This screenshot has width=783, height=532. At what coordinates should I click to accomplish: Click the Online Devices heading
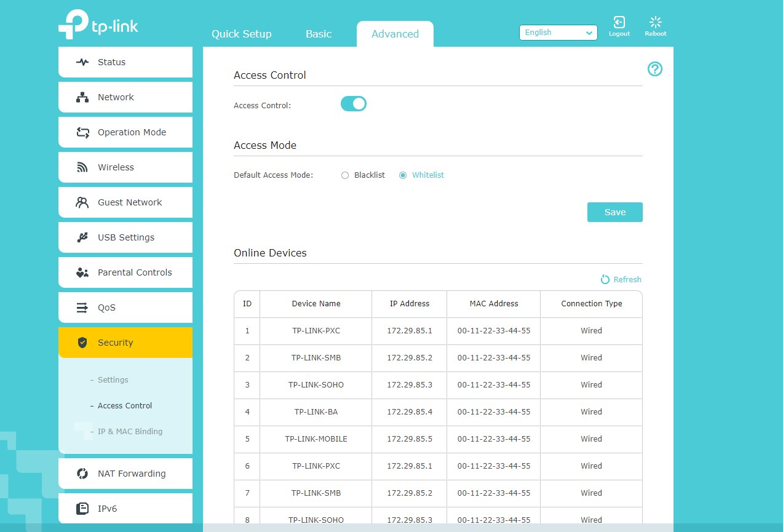(x=270, y=253)
